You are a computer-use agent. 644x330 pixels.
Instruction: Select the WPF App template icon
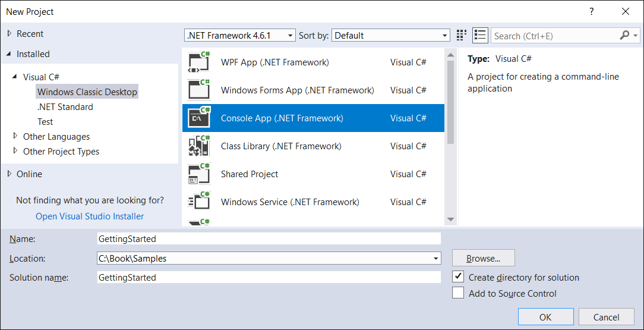pyautogui.click(x=199, y=62)
